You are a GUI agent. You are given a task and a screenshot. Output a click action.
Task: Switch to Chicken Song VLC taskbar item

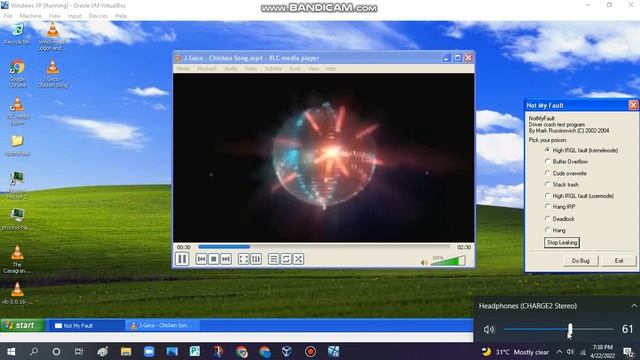pos(162,325)
